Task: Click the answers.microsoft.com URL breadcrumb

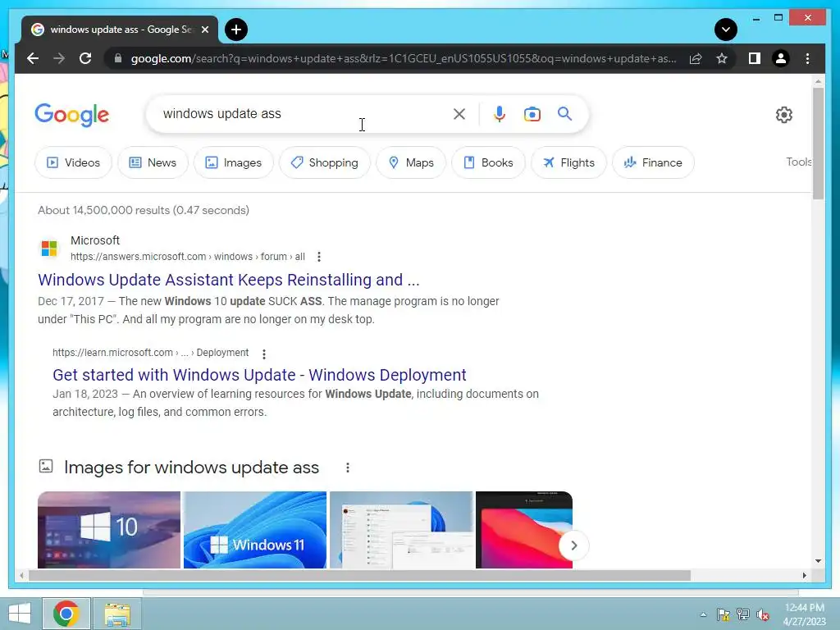Action: [x=188, y=257]
